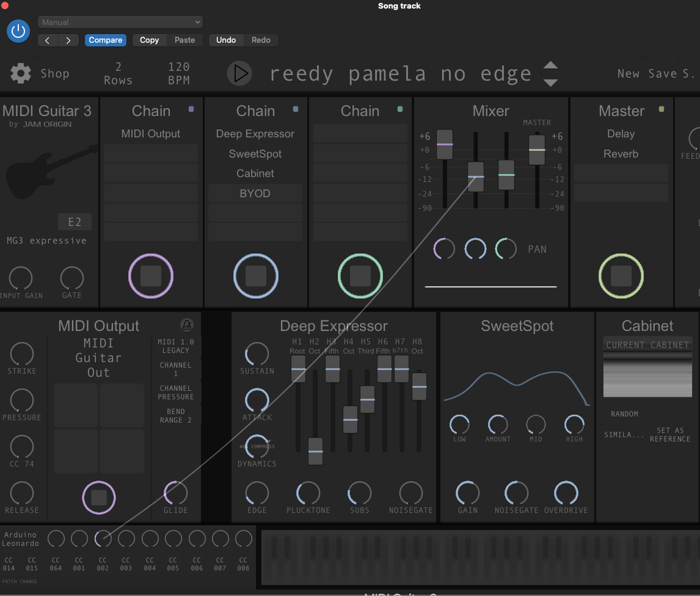The width and height of the screenshot is (700, 596).
Task: Toggle the plugin power button
Action: click(18, 31)
